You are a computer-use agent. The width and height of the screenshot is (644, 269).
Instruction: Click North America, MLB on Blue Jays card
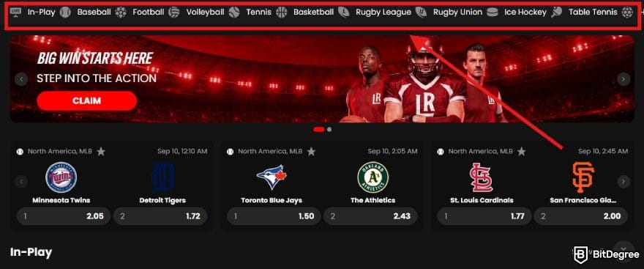(270, 152)
